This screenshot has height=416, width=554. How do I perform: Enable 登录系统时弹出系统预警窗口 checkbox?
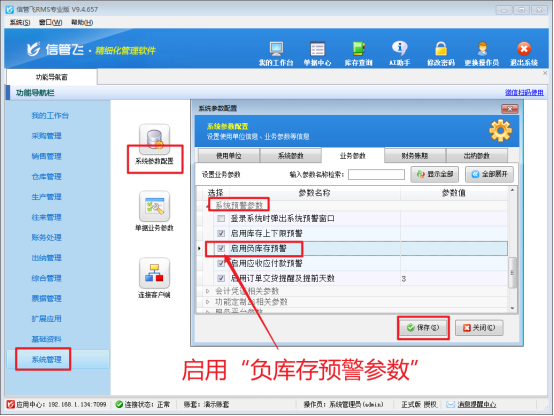(221, 218)
